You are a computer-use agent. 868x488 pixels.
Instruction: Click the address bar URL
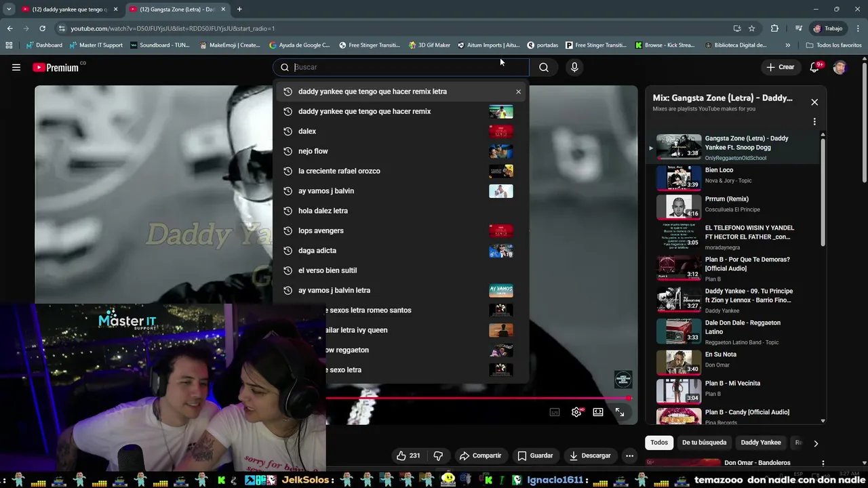(172, 28)
